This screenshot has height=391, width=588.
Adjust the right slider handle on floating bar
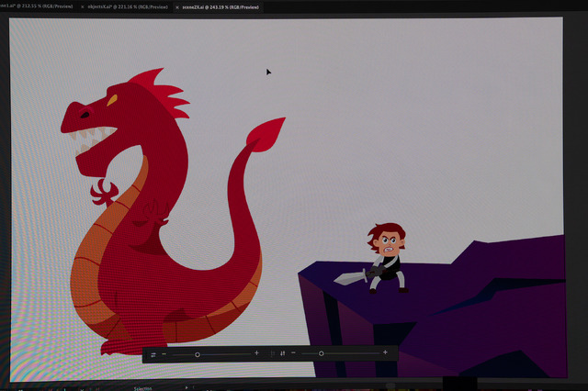click(x=321, y=353)
